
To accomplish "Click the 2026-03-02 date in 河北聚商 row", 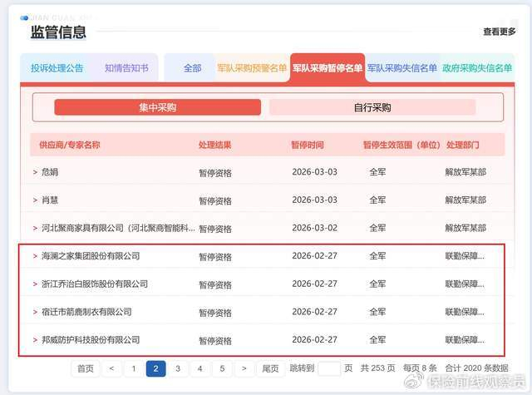I will point(314,228).
